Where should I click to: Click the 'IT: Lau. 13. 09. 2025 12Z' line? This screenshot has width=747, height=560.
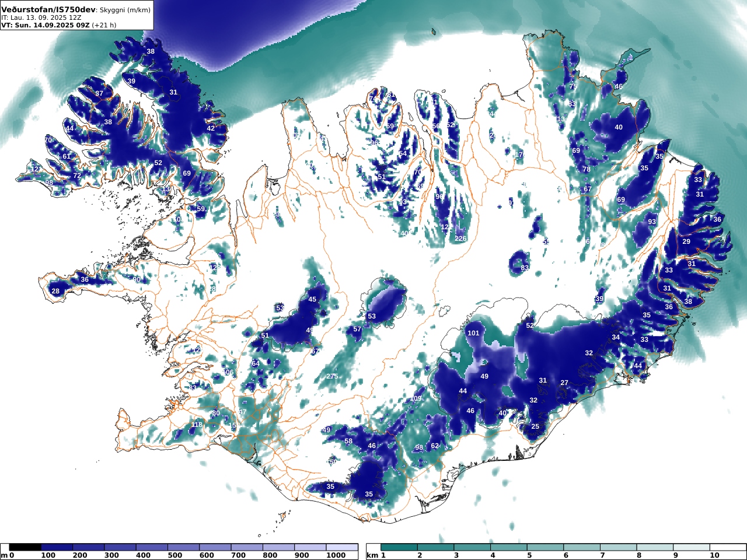[x=41, y=17]
